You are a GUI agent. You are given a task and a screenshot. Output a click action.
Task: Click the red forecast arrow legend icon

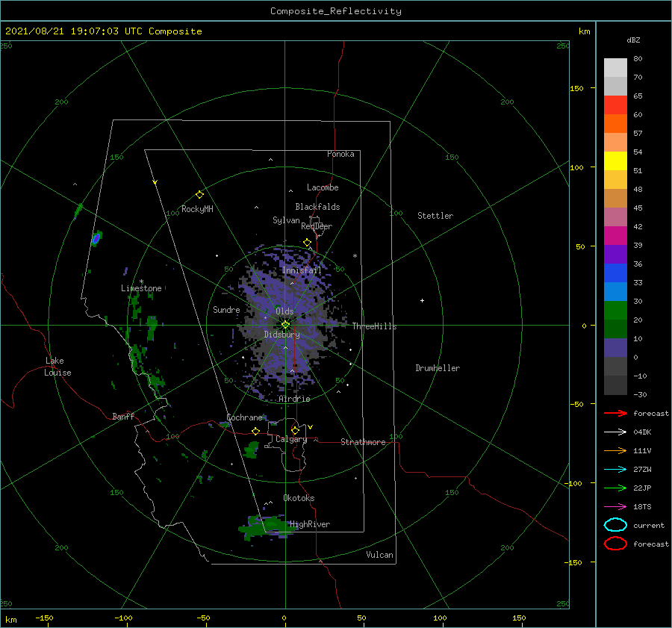click(x=615, y=413)
